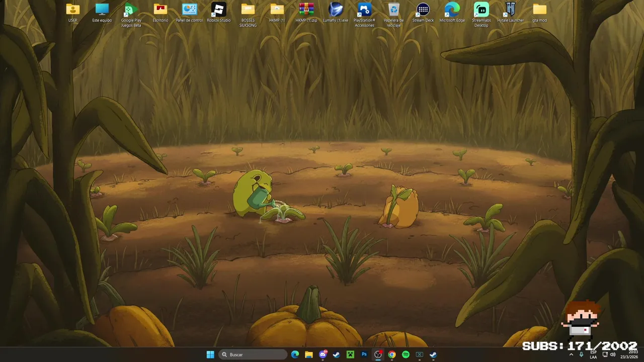Select the HKMP (1) folder
The image size is (644, 362).
click(277, 13)
